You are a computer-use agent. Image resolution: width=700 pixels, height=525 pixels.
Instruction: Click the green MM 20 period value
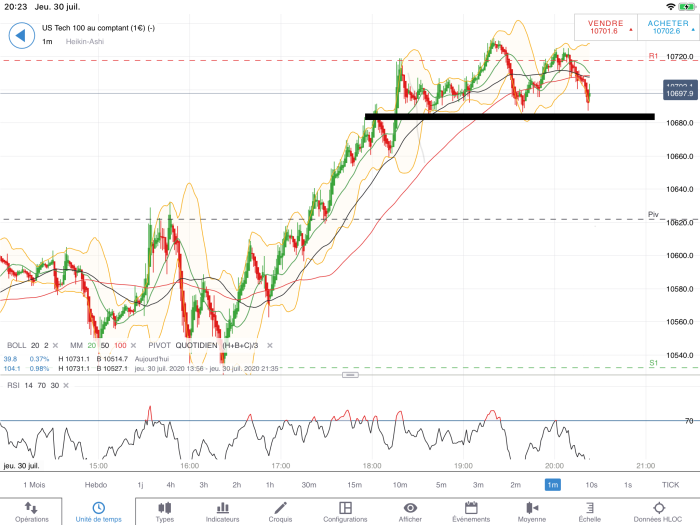pyautogui.click(x=92, y=346)
